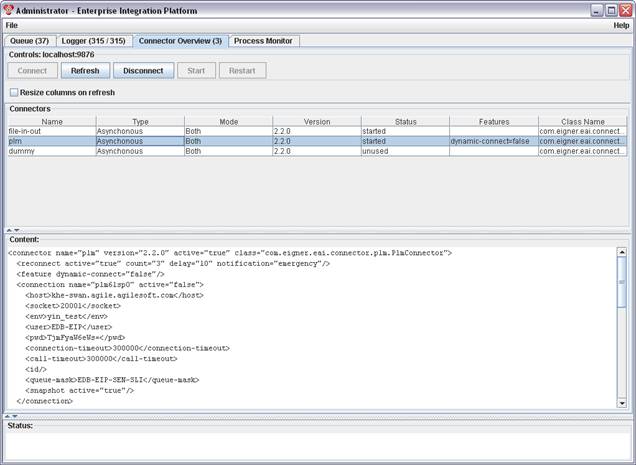Select the file-in-out connector row
The image size is (636, 465).
[x=317, y=131]
